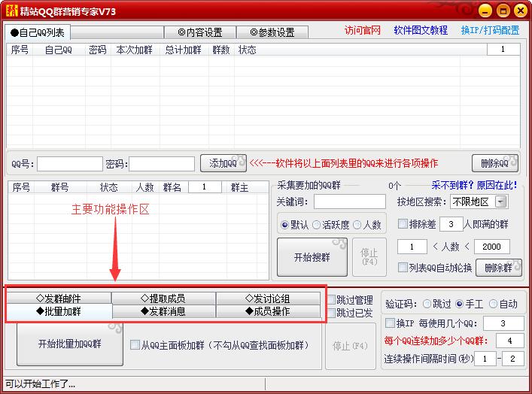Viewport: 532px width, 394px height.
Task: Click the 序号 column header in QQ list
Action: click(x=20, y=50)
